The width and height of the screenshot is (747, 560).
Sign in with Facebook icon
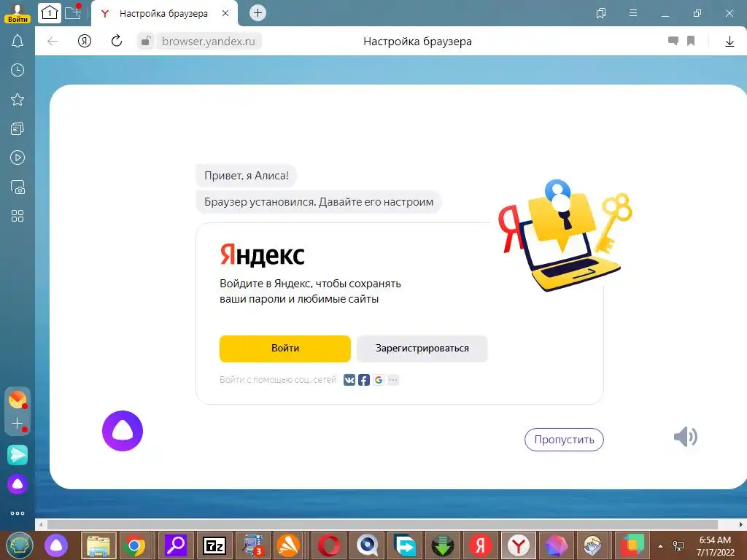(364, 380)
